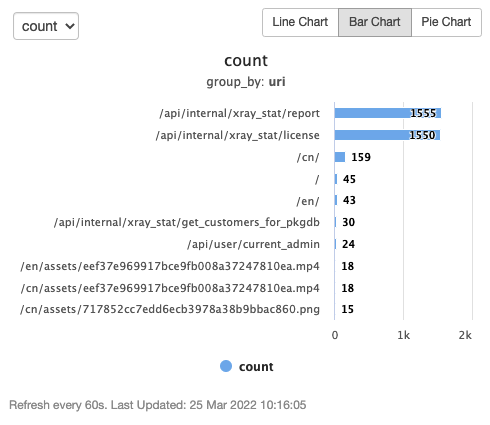Select the Bar Chart view
Image resolution: width=490 pixels, height=425 pixels.
(x=375, y=22)
